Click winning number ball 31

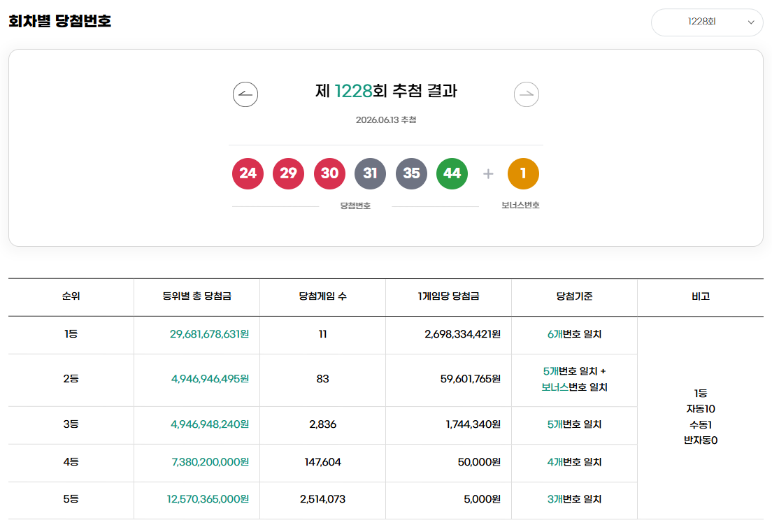(370, 174)
